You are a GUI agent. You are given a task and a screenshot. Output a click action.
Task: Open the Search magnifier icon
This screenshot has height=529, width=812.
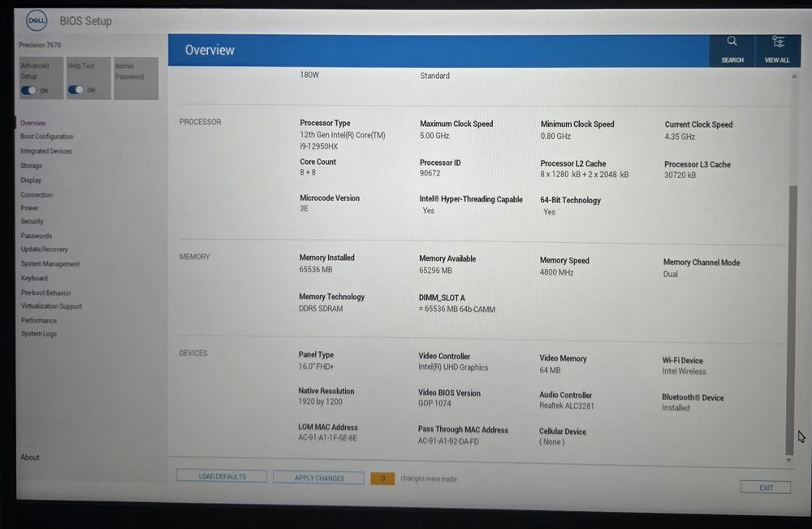click(732, 41)
